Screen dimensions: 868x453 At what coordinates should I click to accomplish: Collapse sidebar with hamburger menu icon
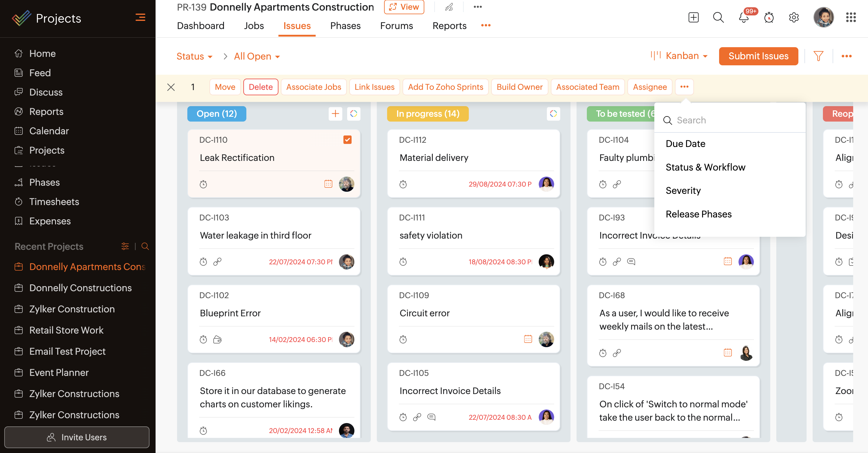(x=140, y=18)
